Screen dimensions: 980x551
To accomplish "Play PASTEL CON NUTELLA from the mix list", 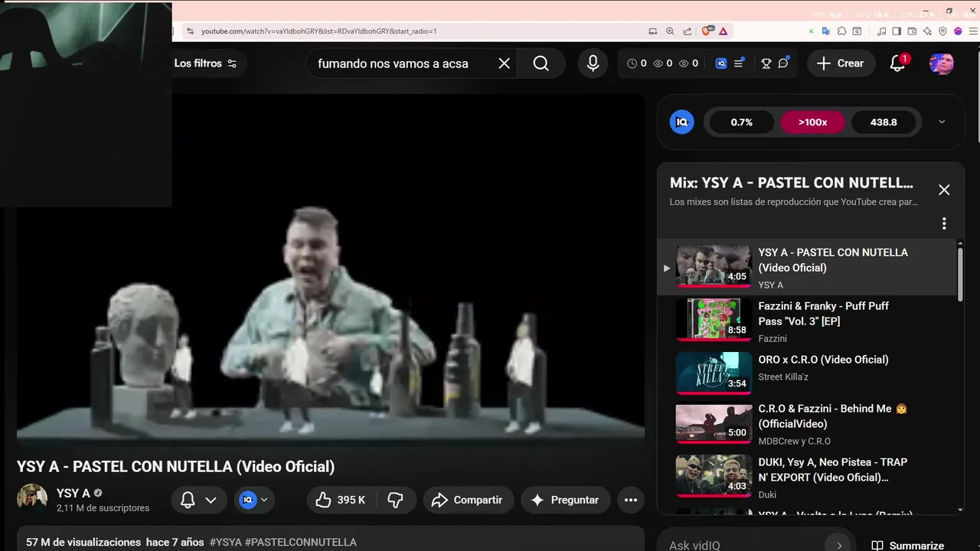I will coord(808,268).
